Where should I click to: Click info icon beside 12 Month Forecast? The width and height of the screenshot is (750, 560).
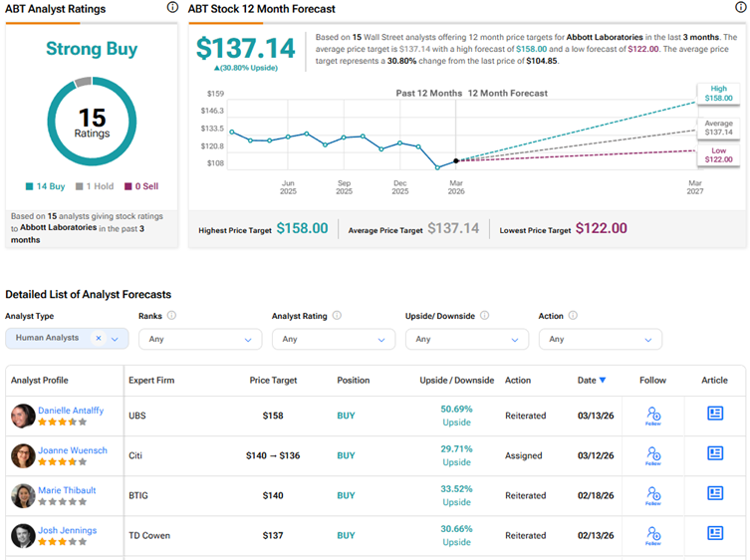click(738, 8)
